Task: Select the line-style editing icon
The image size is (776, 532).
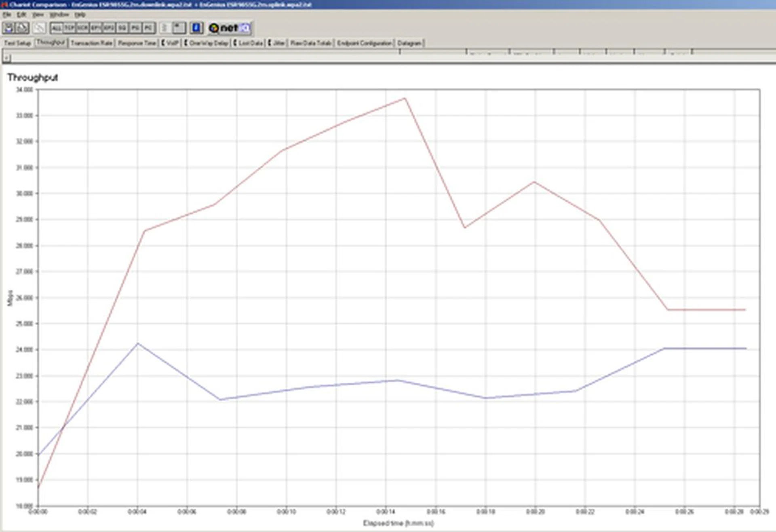Action: (39, 27)
